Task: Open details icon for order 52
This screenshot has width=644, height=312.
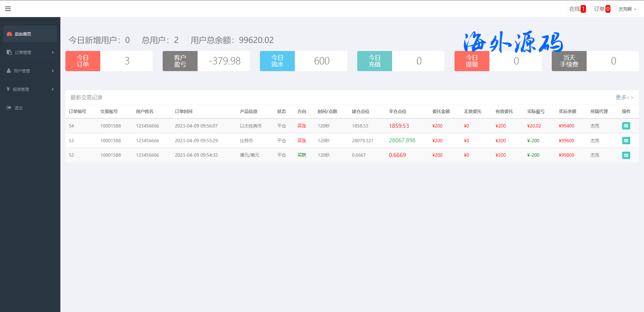Action: click(x=626, y=155)
